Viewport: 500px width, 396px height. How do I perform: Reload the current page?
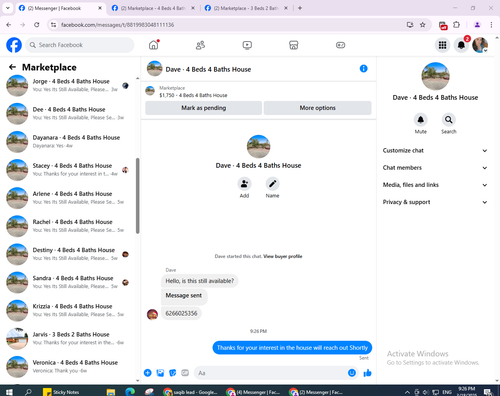[x=37, y=25]
